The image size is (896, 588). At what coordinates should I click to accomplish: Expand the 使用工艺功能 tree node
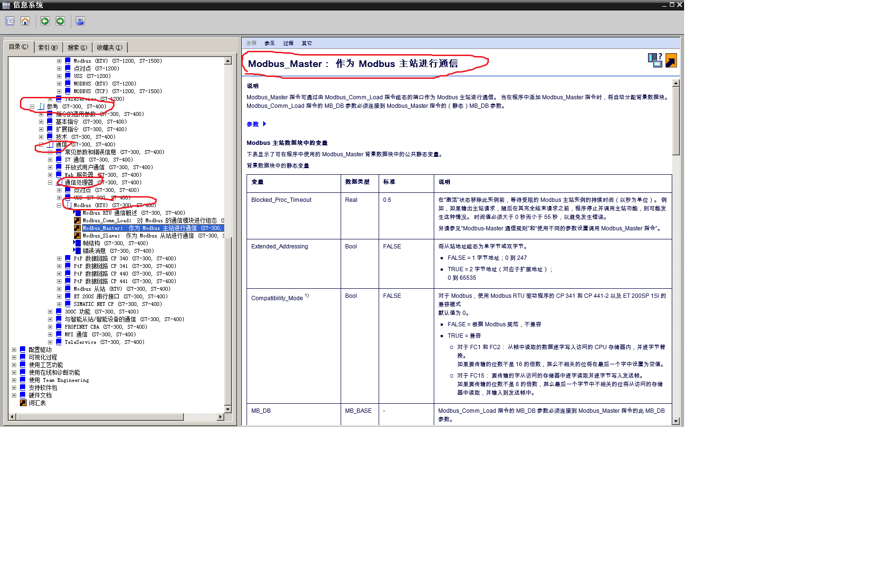click(14, 365)
